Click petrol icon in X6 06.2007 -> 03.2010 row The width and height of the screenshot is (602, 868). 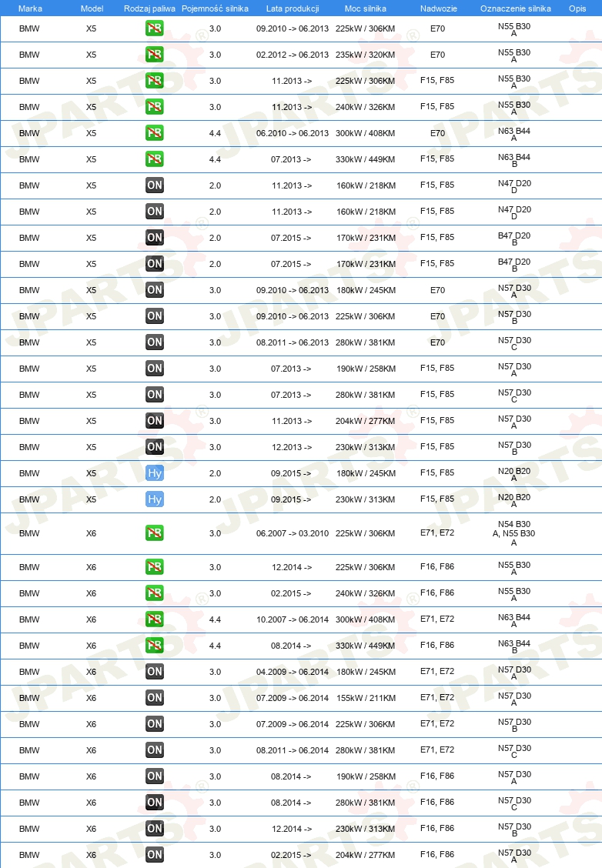[x=155, y=533]
